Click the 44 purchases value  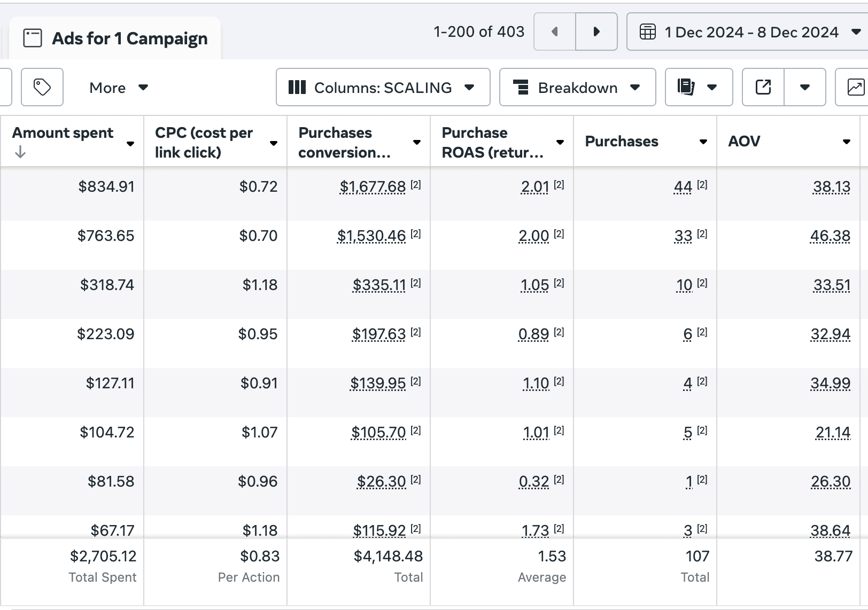coord(683,186)
